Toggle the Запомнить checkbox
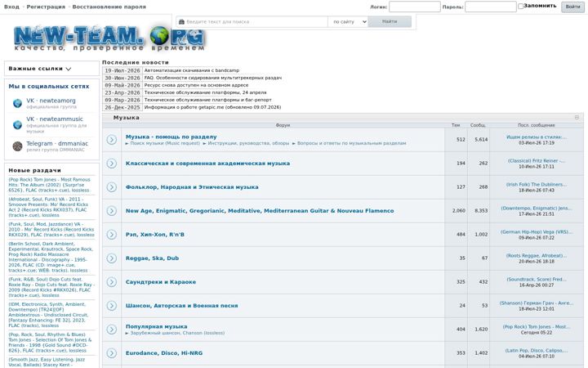 point(520,6)
